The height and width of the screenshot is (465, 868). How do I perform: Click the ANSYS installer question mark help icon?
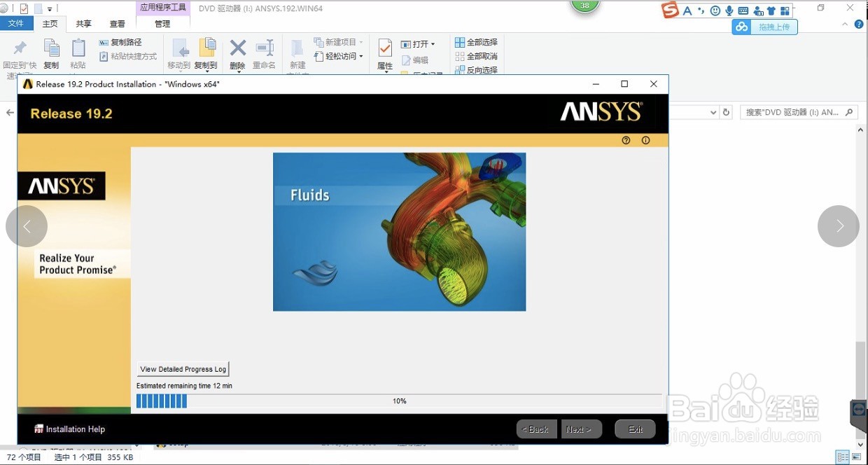(626, 140)
